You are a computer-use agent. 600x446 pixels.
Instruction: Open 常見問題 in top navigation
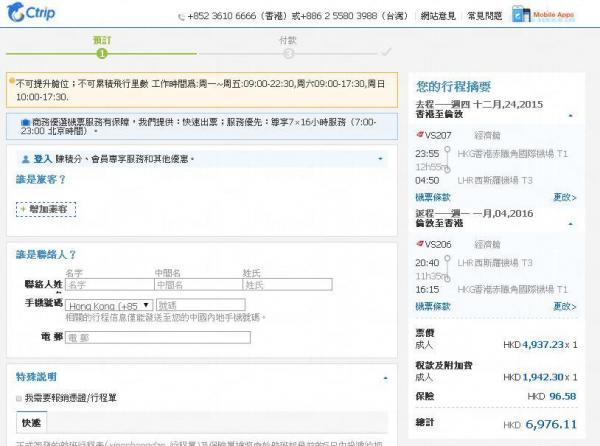pyautogui.click(x=484, y=16)
